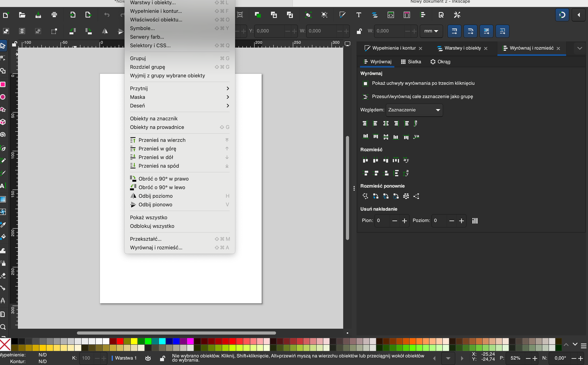Print the document via the printer icon
588x365 pixels.
tap(54, 15)
